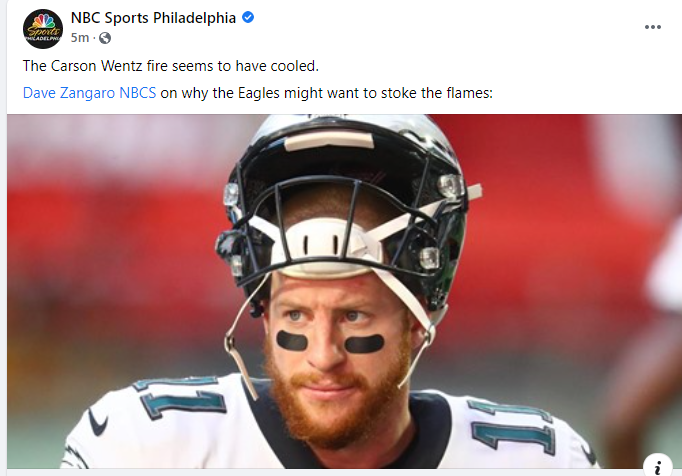The height and width of the screenshot is (476, 682).
Task: Open the NBC Sports Philadelphia profile picture
Action: tap(43, 29)
